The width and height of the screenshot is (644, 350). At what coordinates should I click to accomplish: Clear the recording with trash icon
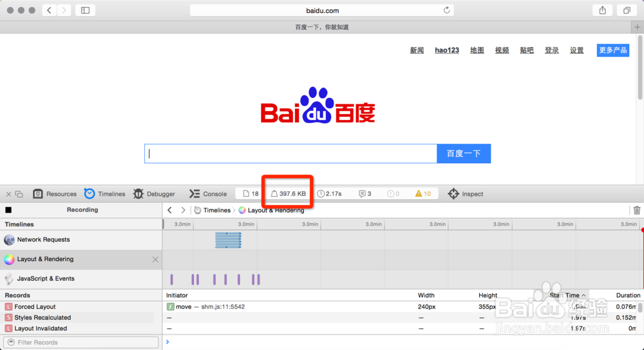coord(637,210)
